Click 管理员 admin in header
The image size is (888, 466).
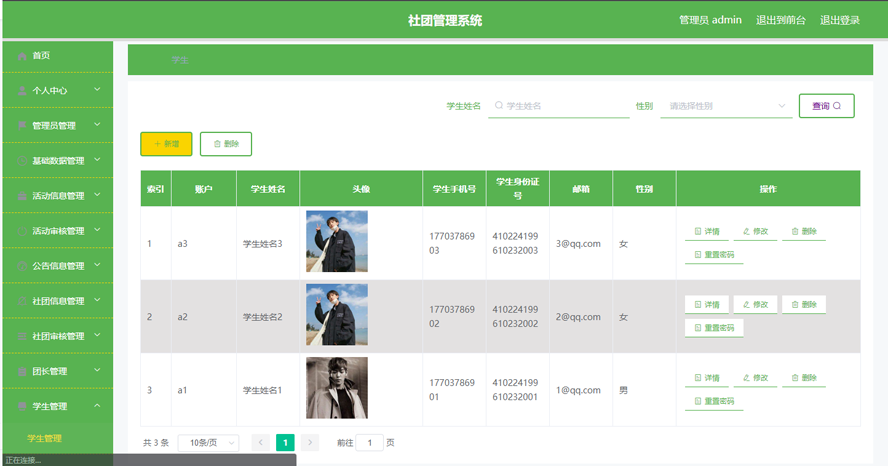(x=710, y=20)
